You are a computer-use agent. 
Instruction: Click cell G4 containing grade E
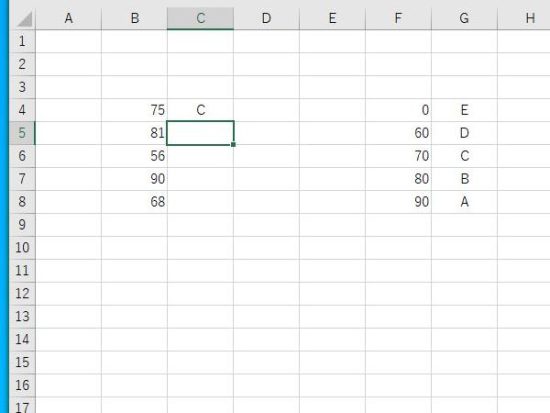coord(464,110)
